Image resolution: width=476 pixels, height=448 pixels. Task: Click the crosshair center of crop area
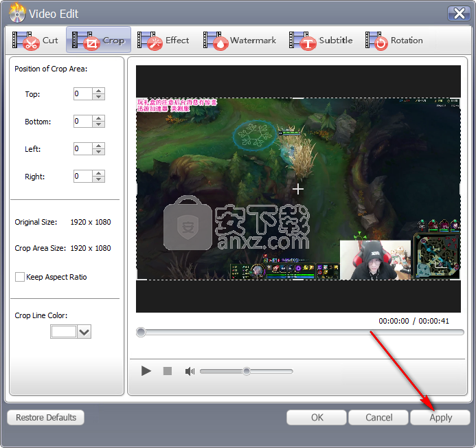click(x=298, y=189)
